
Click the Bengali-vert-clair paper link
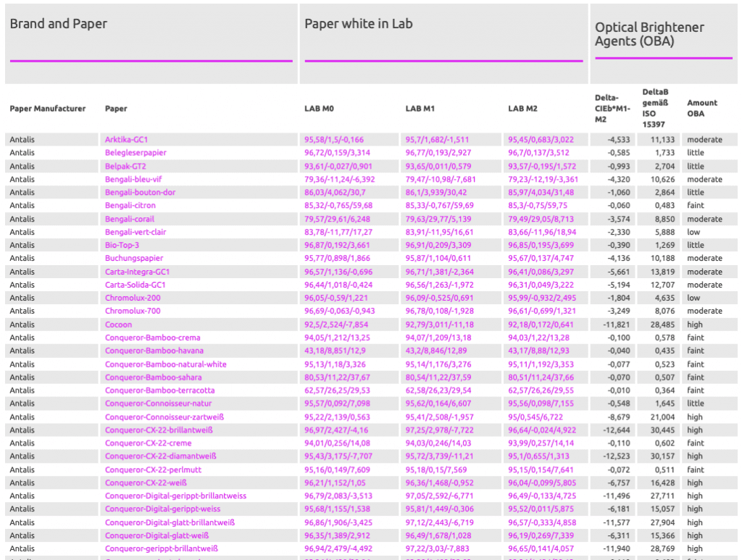click(x=136, y=232)
